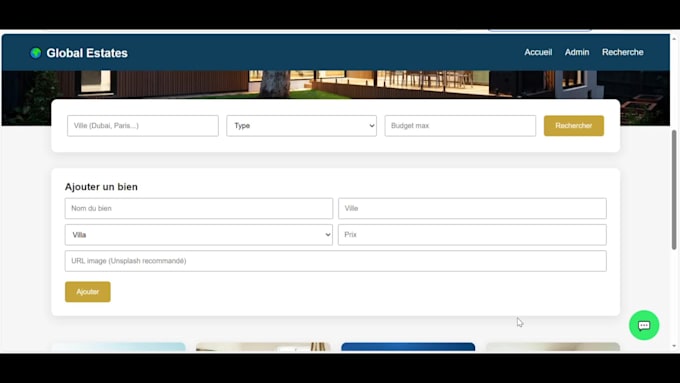Click the Ajouter un bien heading

(x=101, y=187)
